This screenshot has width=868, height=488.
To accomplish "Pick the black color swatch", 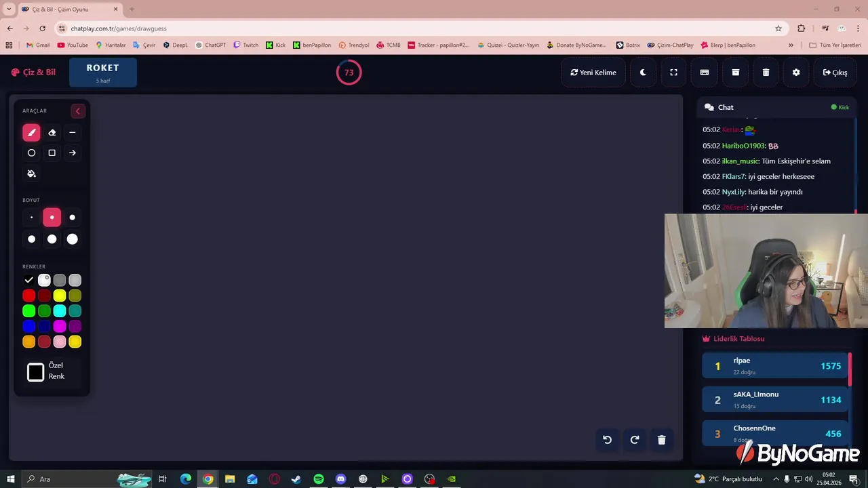I will (28, 280).
